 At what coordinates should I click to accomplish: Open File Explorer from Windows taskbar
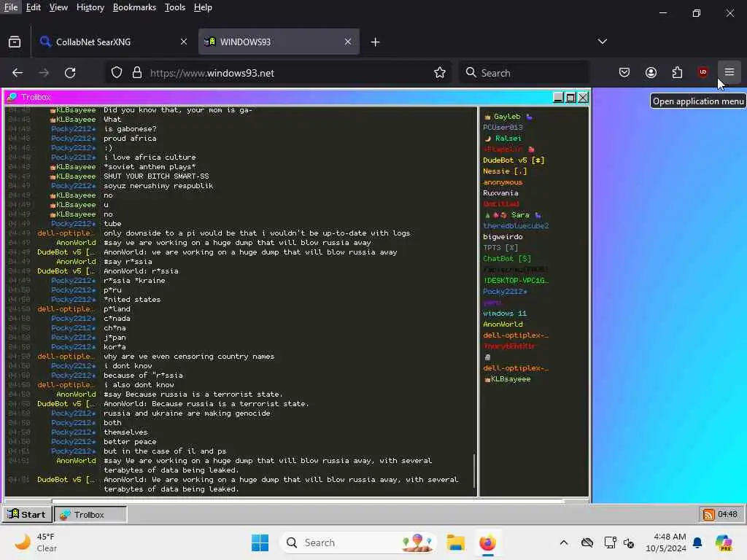455,542
